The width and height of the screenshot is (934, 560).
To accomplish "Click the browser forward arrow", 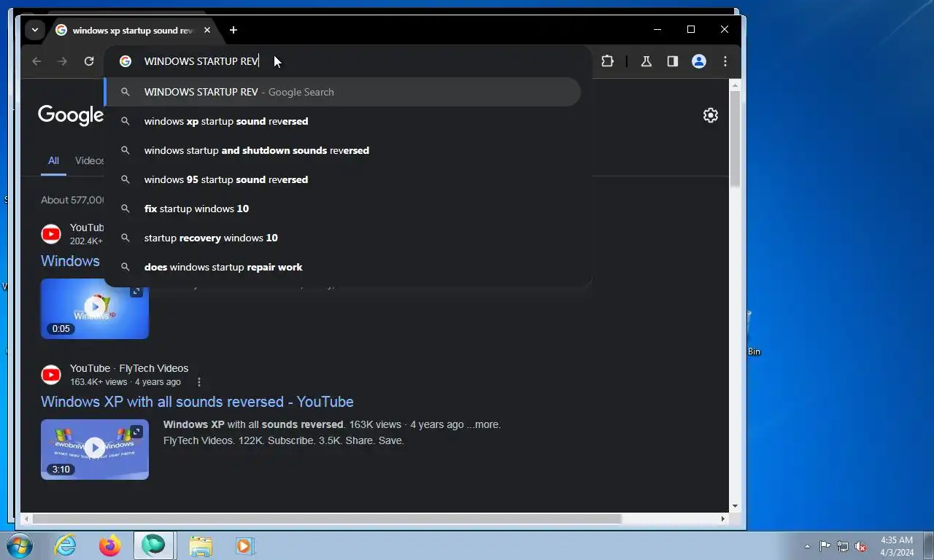I will pos(63,61).
